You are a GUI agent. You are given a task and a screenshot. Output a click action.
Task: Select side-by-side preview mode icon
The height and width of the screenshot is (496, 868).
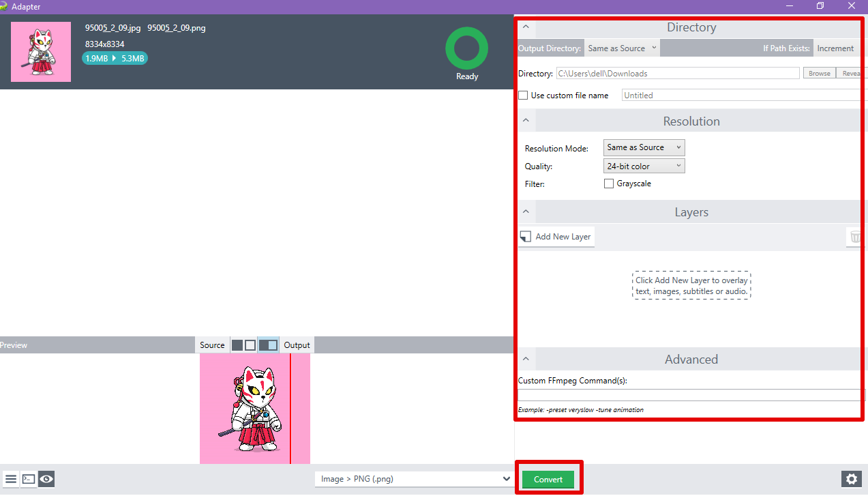pyautogui.click(x=243, y=345)
